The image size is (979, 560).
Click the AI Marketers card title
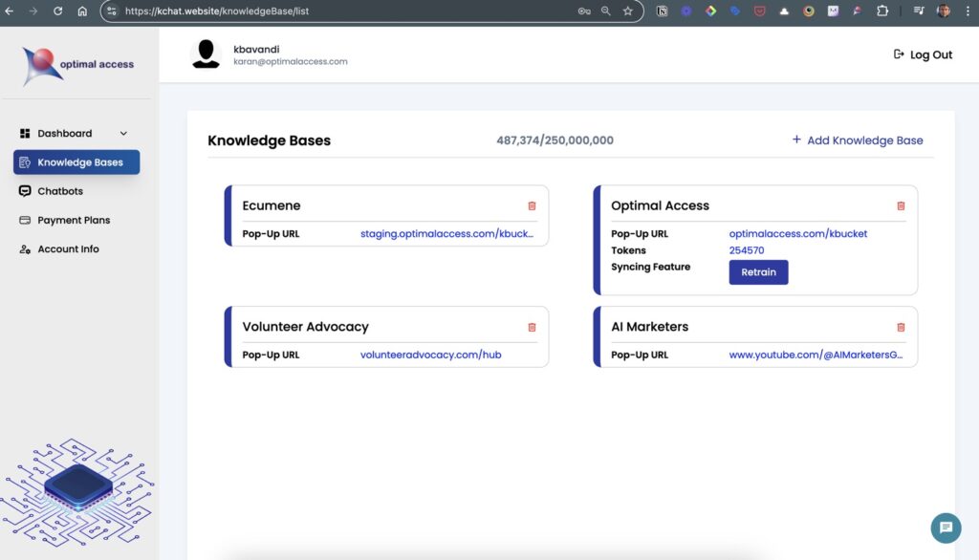click(x=649, y=327)
